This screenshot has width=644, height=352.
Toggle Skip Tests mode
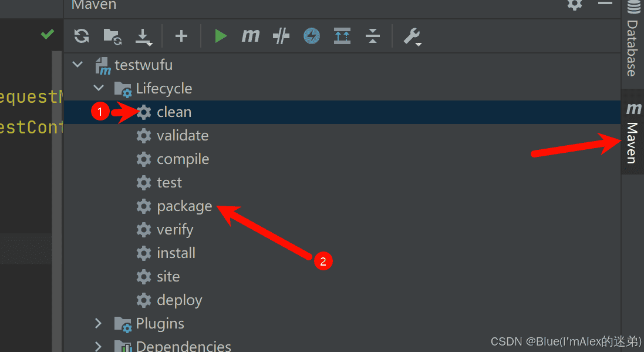[x=281, y=36]
